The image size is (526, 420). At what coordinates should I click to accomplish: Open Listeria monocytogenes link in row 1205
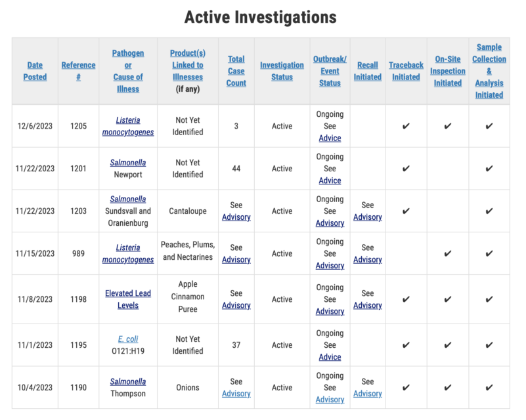[x=128, y=126]
